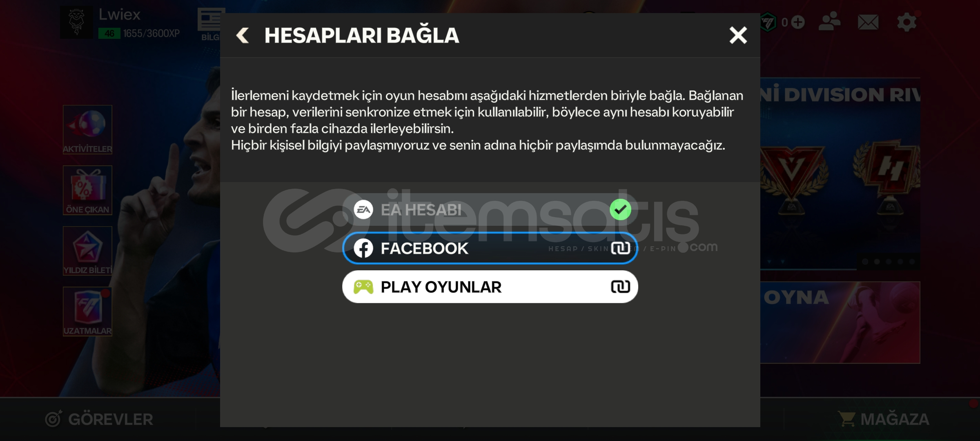Connect your Facebook account
This screenshot has width=980, height=441.
point(490,248)
